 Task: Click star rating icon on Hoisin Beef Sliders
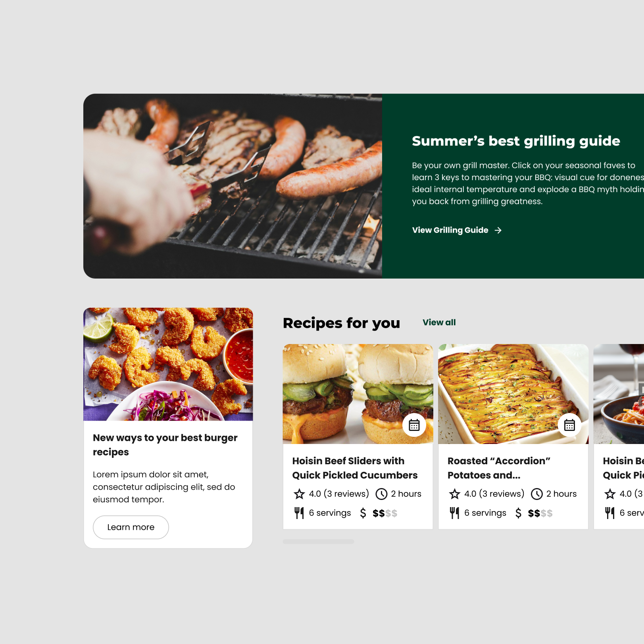point(299,494)
